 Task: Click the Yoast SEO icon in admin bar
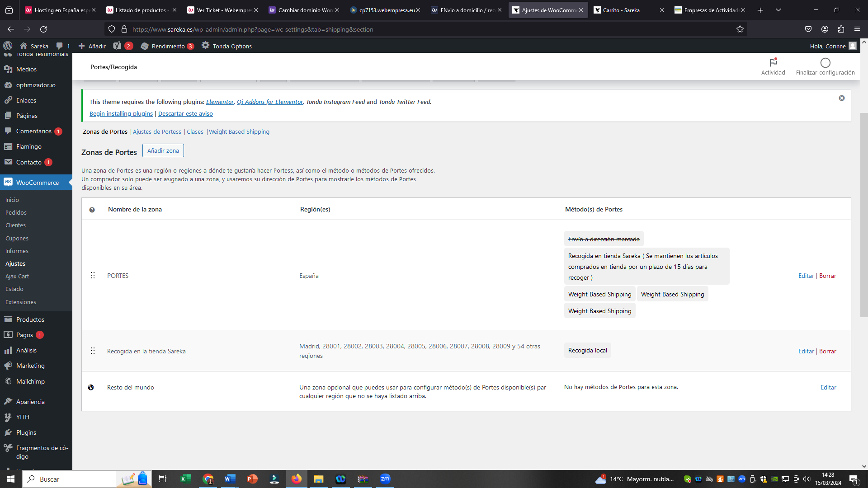[117, 46]
